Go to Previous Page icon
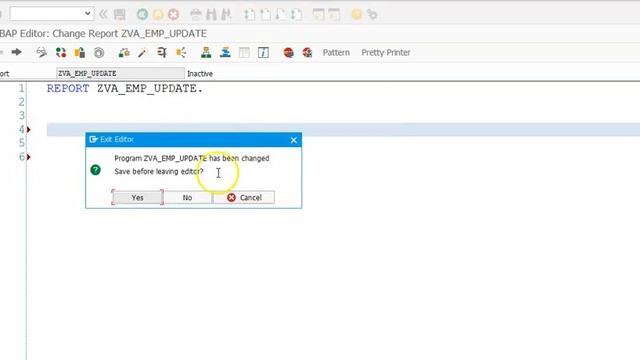 click(265, 15)
